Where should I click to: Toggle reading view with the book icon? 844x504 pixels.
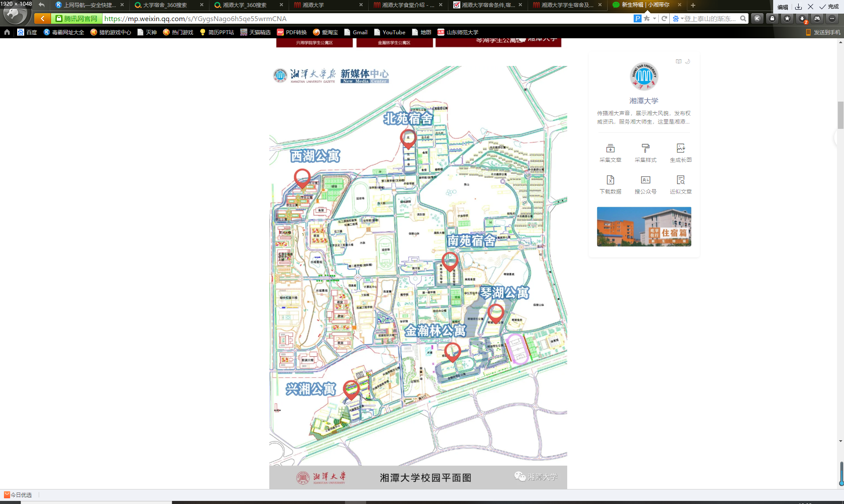coord(679,61)
